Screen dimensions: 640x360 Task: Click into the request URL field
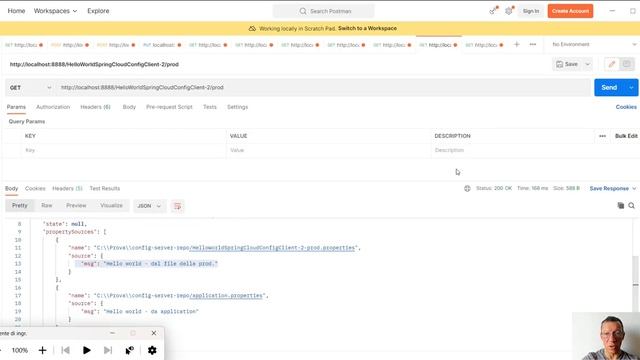323,88
